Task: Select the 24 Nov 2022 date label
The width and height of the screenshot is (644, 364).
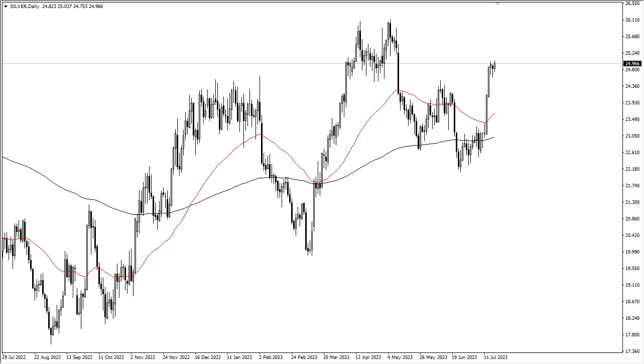Action: point(177,358)
